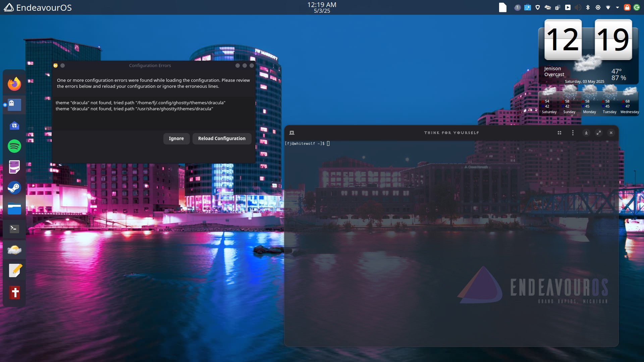Expand hidden system tray icons arrow

pyautogui.click(x=618, y=7)
